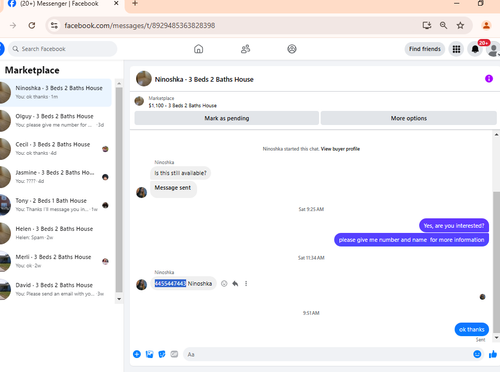Open browser zoom magnifier icon
The image size is (500, 372).
(x=443, y=25)
